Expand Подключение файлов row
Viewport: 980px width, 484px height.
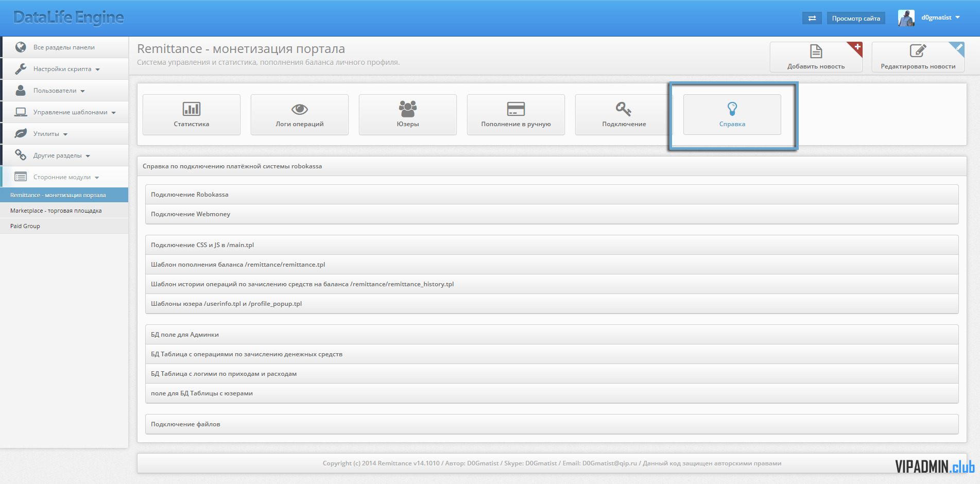tap(552, 424)
